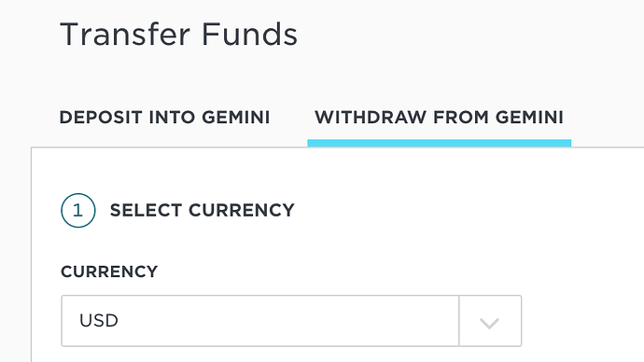The image size is (644, 362).
Task: Select the Withdraw From Gemini tab
Action: [x=439, y=118]
